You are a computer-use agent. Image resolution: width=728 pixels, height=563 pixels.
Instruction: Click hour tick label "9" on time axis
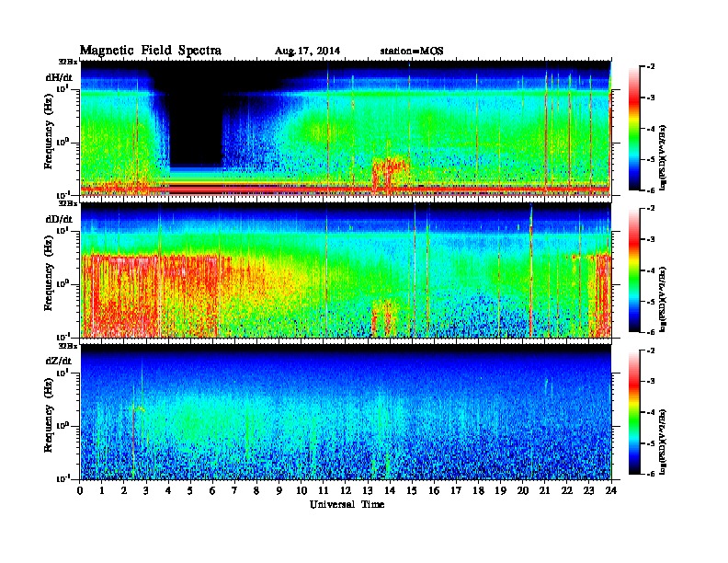click(279, 490)
